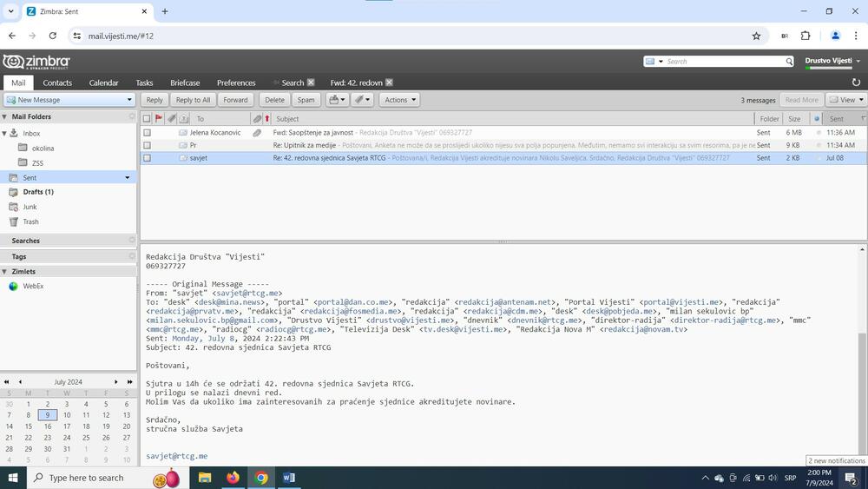The width and height of the screenshot is (868, 489).
Task: Select checkbox for the savjet message
Action: coord(147,158)
